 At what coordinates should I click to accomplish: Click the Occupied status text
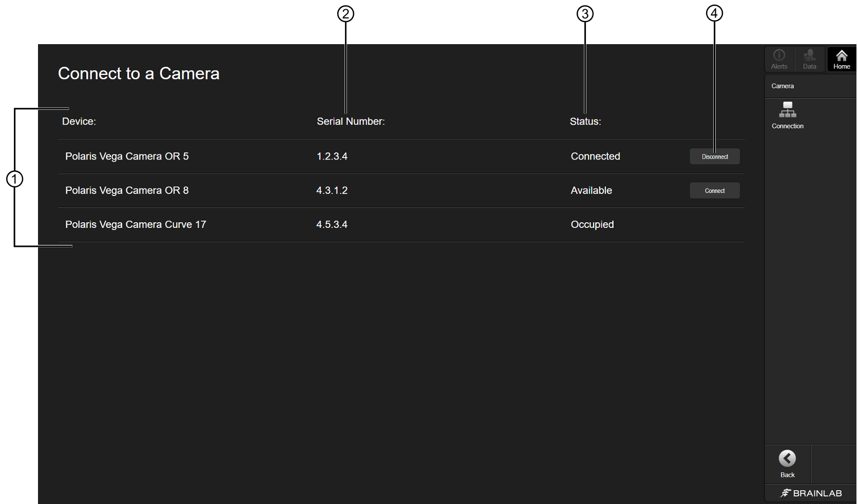tap(593, 225)
